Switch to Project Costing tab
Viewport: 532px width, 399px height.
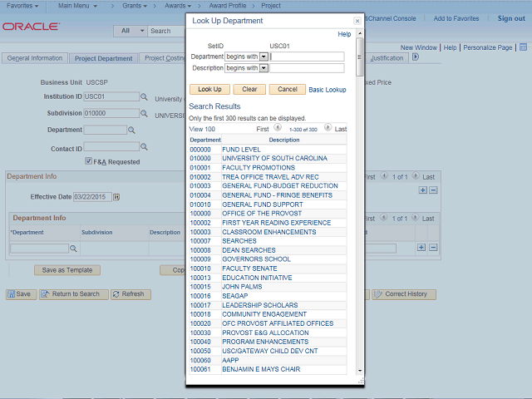pos(163,58)
